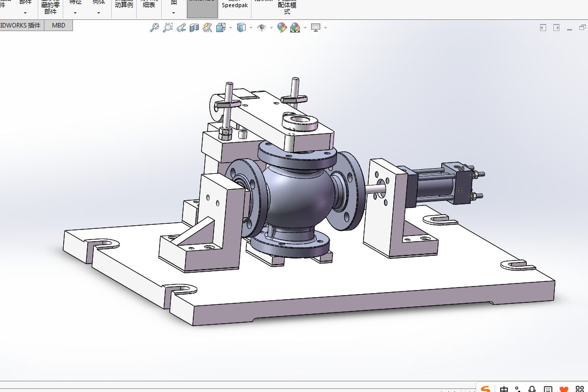Open the Dynamic Annotation Views icon
This screenshot has height=392, width=588.
tap(208, 28)
